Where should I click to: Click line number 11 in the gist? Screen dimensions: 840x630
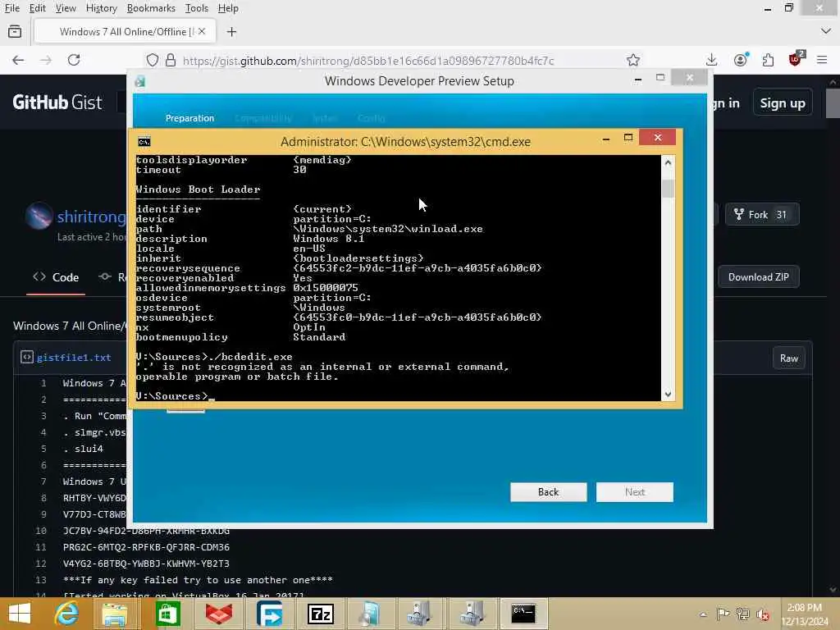click(42, 547)
